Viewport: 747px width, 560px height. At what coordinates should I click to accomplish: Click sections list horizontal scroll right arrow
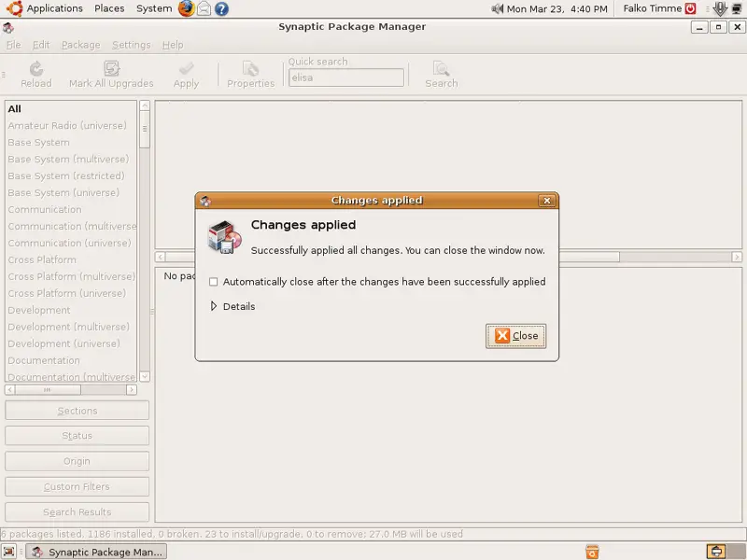[x=132, y=389]
